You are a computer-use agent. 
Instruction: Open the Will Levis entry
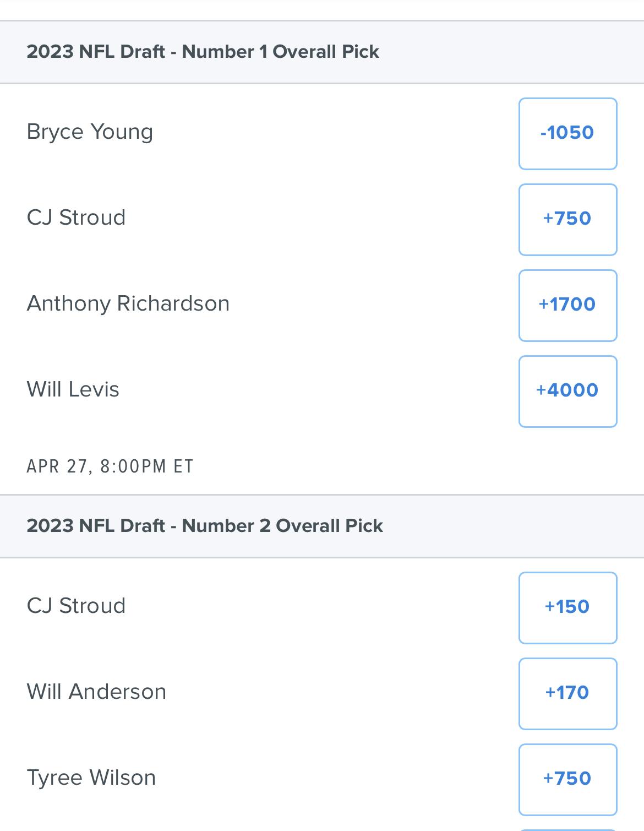[73, 390]
